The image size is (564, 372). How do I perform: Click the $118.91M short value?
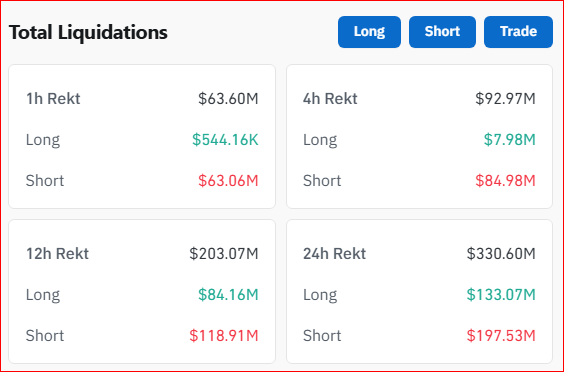coord(224,336)
